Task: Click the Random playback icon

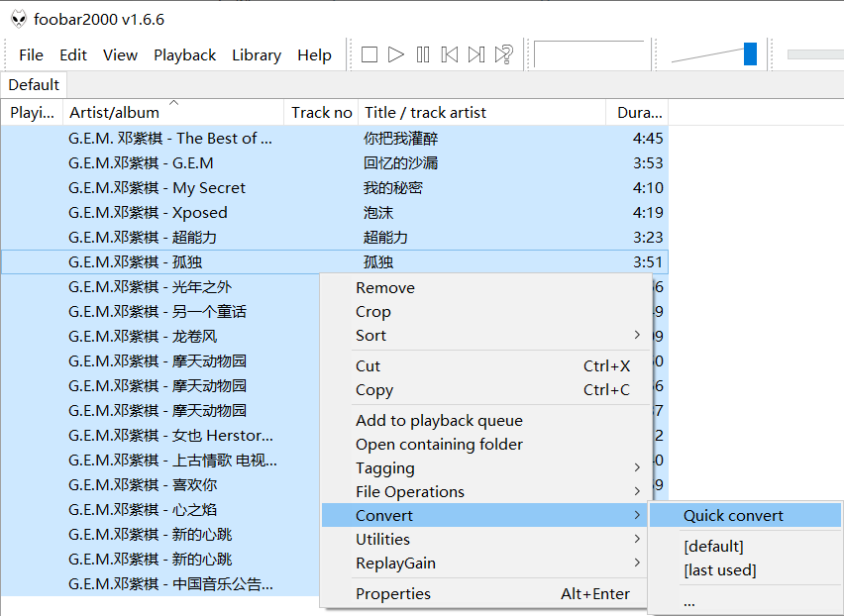Action: [x=502, y=54]
